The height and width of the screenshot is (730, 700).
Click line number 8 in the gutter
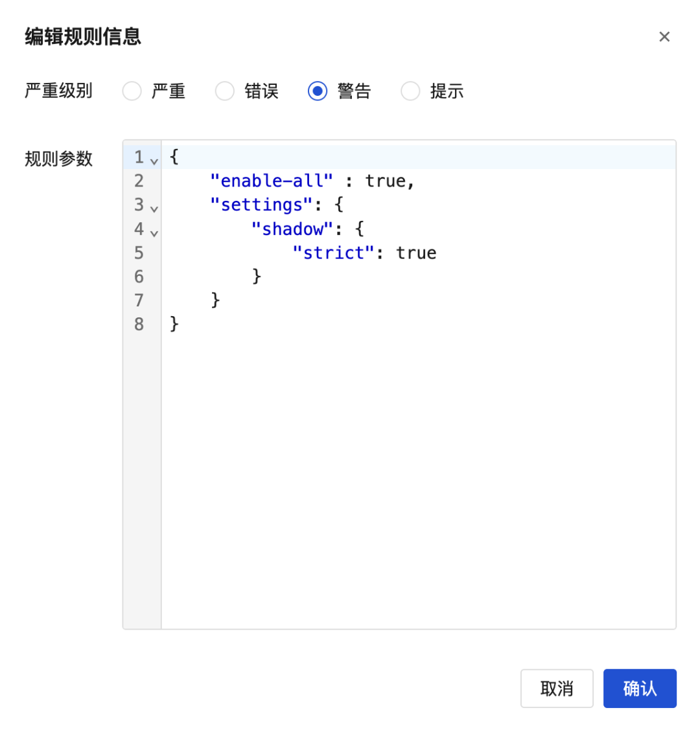tap(139, 325)
